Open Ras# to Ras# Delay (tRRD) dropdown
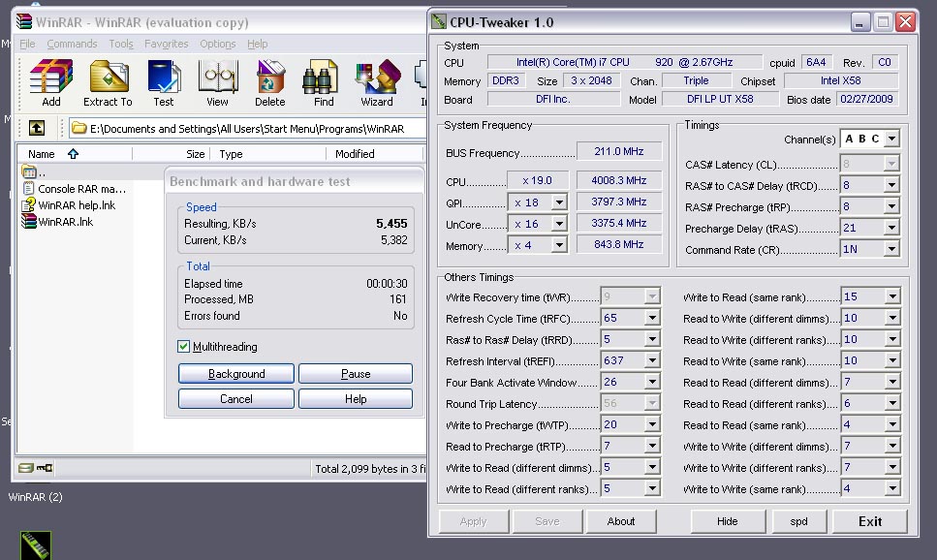 click(652, 339)
